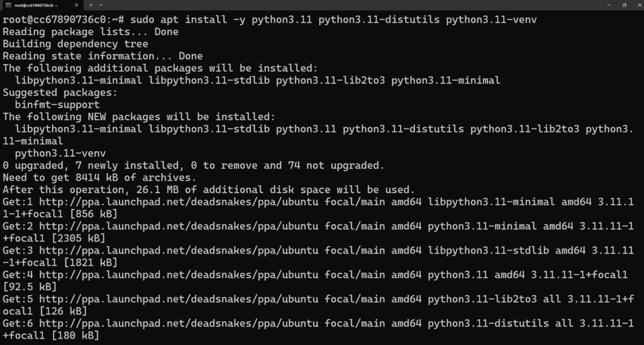
Task: Open a new terminal tab with plus
Action: point(91,5)
